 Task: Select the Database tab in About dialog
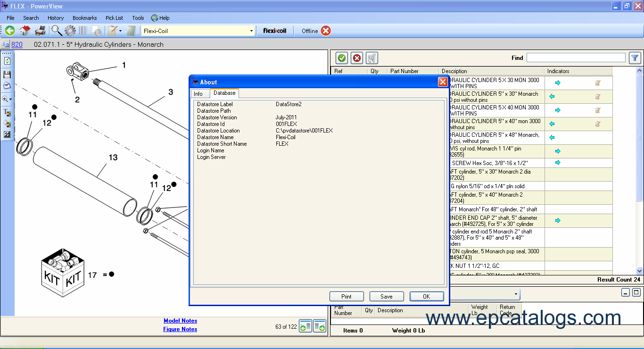224,93
